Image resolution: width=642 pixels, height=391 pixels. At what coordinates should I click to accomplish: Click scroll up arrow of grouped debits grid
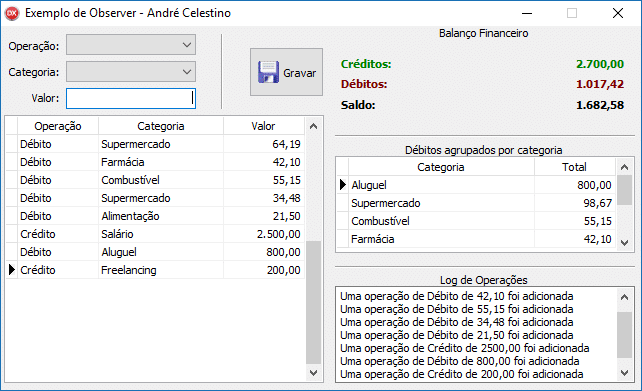(624, 167)
